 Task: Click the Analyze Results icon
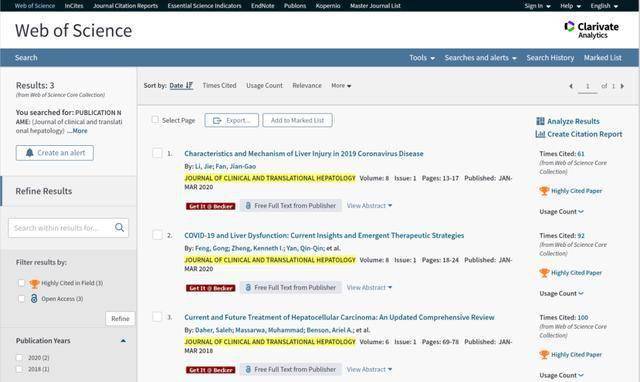[x=540, y=121]
